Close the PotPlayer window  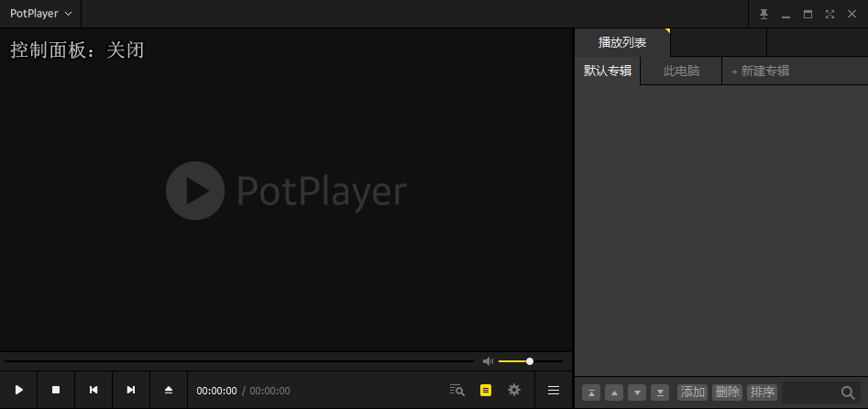(x=852, y=15)
